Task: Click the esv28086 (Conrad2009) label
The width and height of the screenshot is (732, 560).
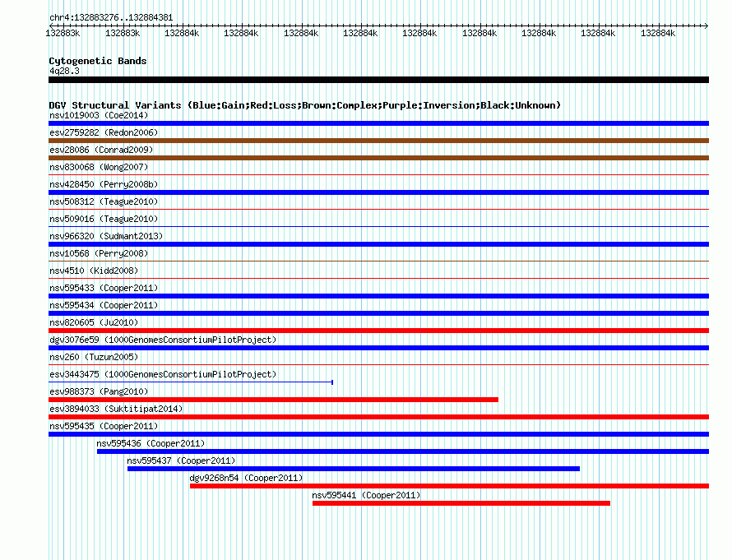Action: (x=101, y=150)
